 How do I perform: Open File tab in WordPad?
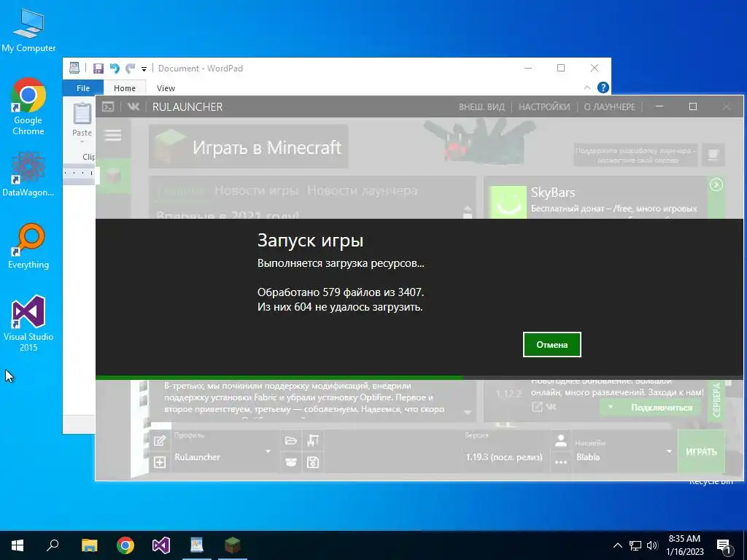tap(83, 88)
